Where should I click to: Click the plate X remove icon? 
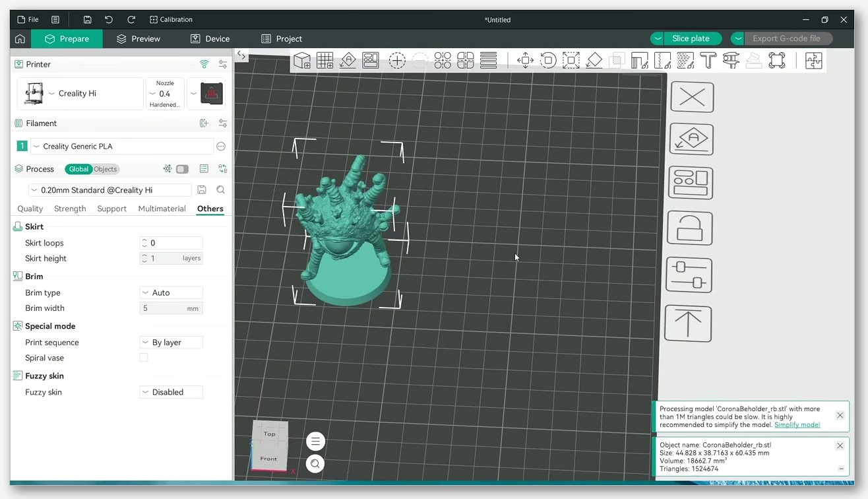(692, 97)
